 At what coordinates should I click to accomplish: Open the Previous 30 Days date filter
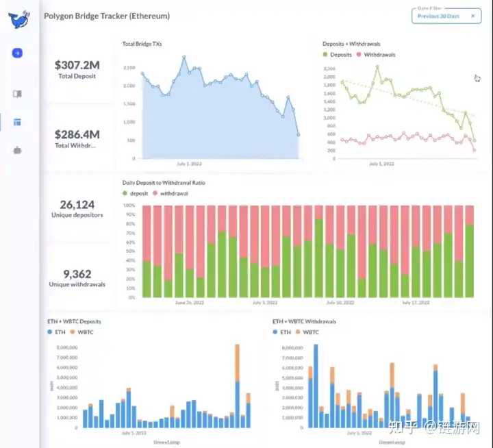click(438, 16)
